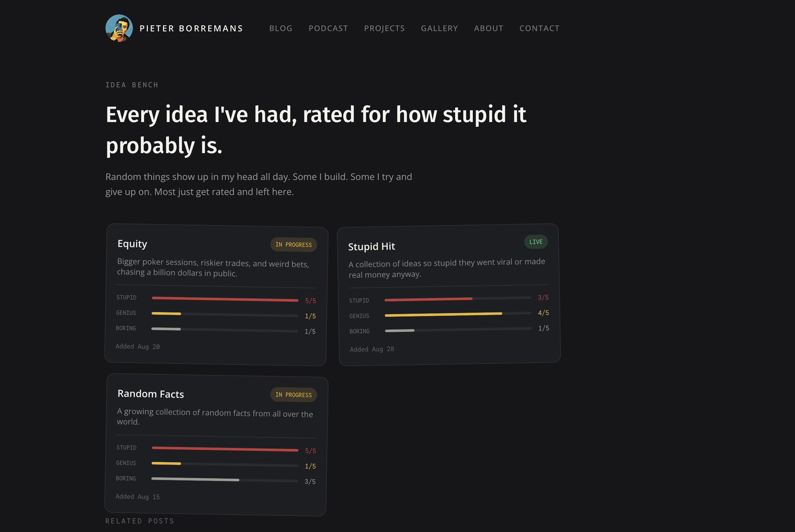
Task: Go to the Podcast section
Action: [328, 28]
